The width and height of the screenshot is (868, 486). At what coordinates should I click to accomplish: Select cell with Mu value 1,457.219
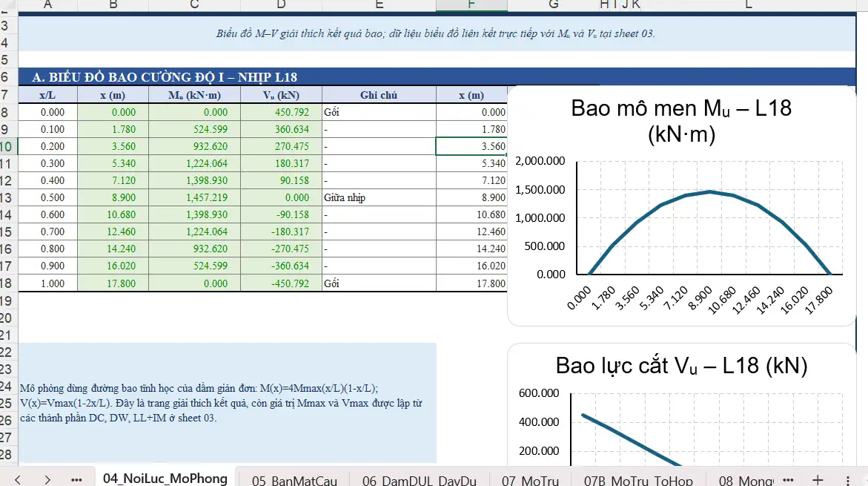pyautogui.click(x=194, y=197)
